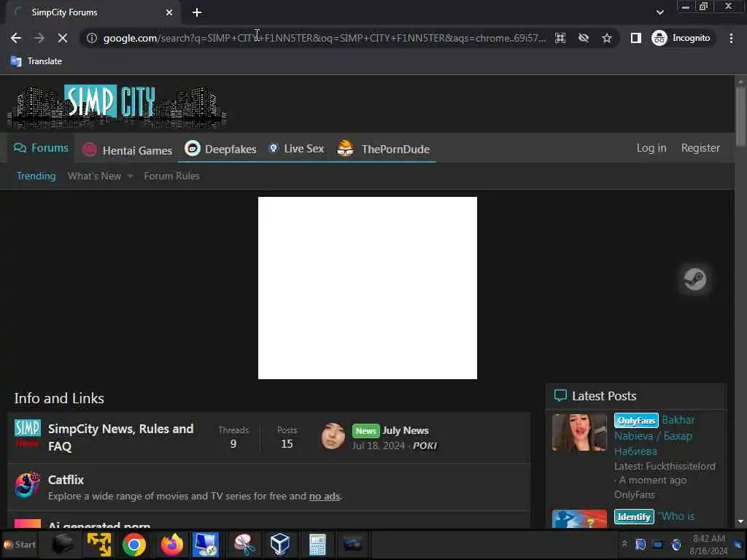The height and width of the screenshot is (560, 747).
Task: Open the Catflix link
Action: (x=66, y=480)
